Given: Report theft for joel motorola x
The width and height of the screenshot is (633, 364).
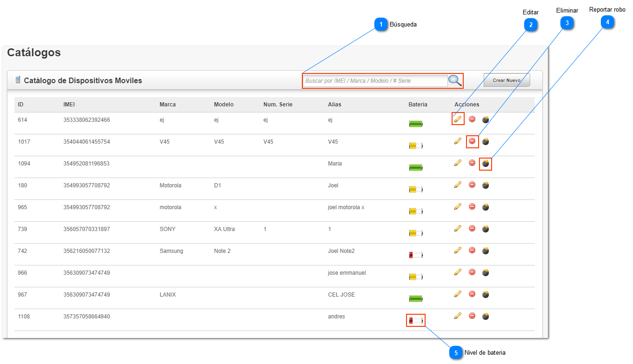Looking at the screenshot, I should pyautogui.click(x=486, y=207).
